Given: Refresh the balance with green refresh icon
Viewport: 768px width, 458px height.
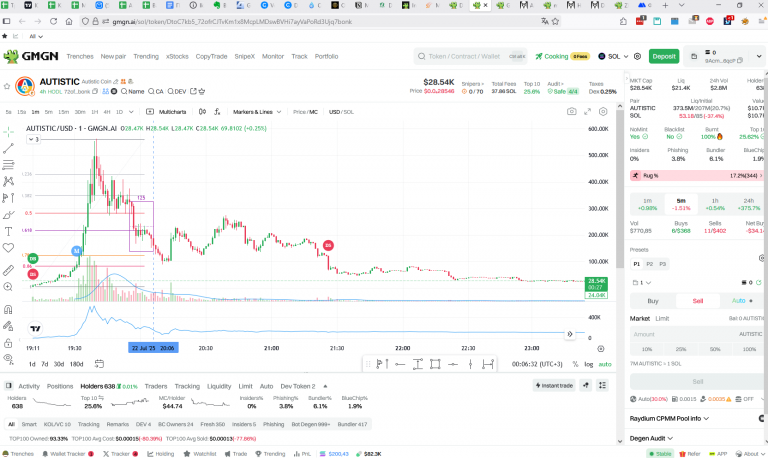Looking at the screenshot, I should click(x=759, y=283).
